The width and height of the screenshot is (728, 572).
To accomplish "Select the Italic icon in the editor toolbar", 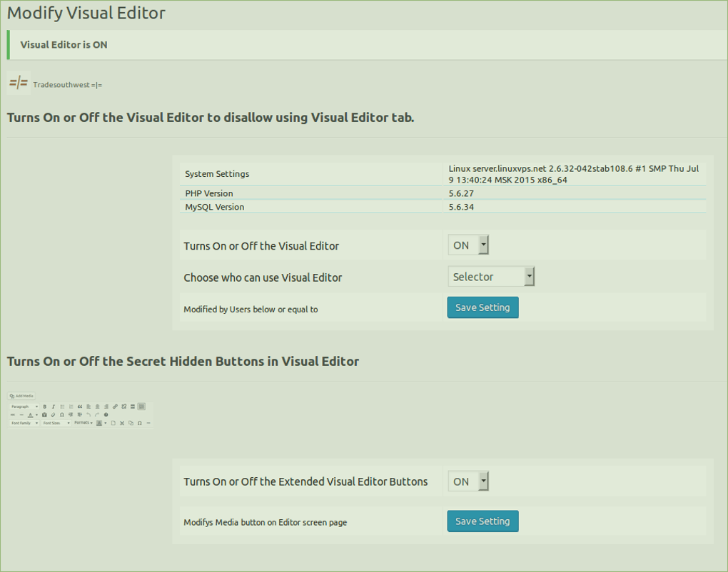I will pos(53,407).
